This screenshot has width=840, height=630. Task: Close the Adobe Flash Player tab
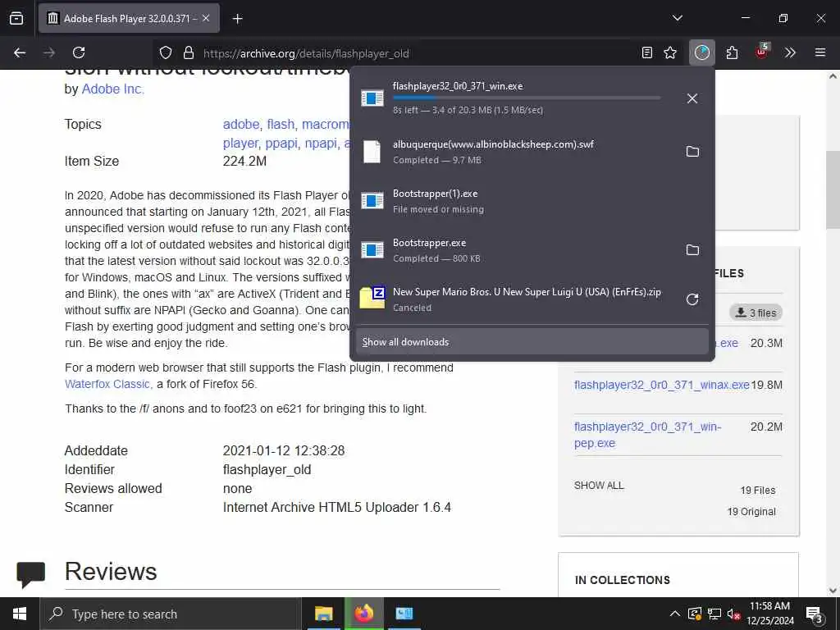pyautogui.click(x=206, y=19)
